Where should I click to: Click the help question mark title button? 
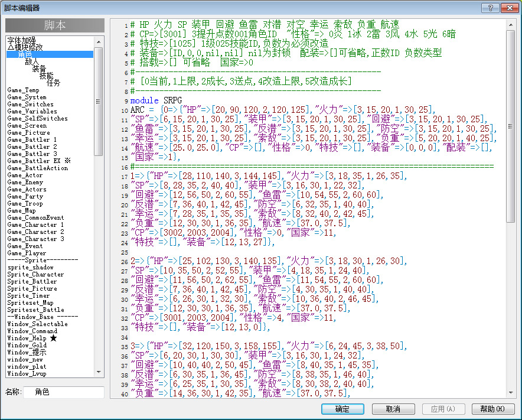tap(490, 8)
